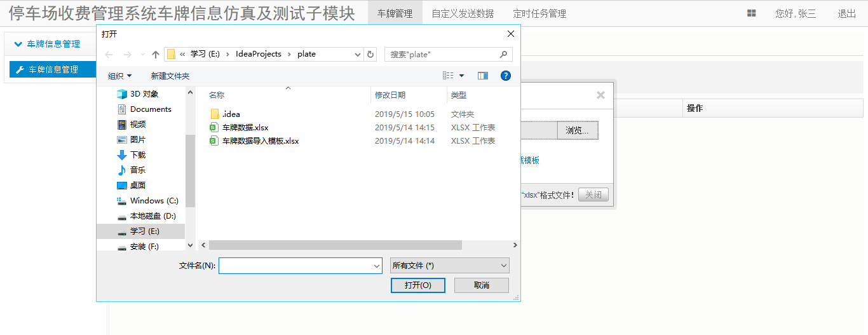
Task: Open the recent locations dropdown
Action: [x=142, y=55]
